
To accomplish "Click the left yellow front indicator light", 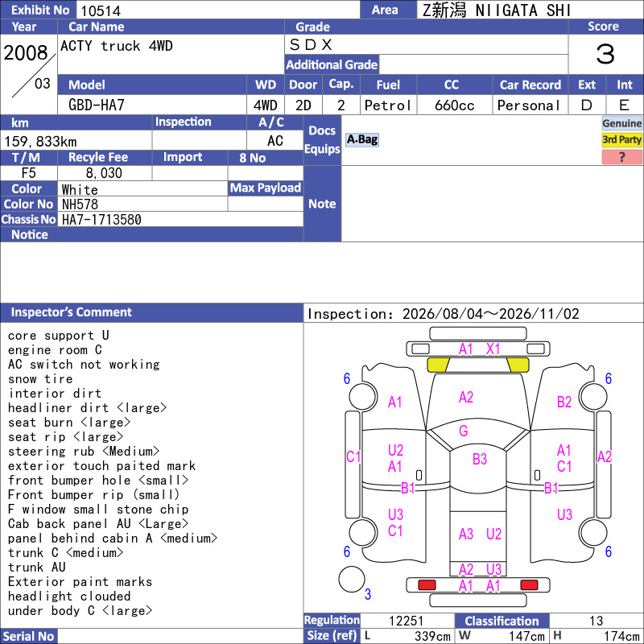I will click(438, 365).
